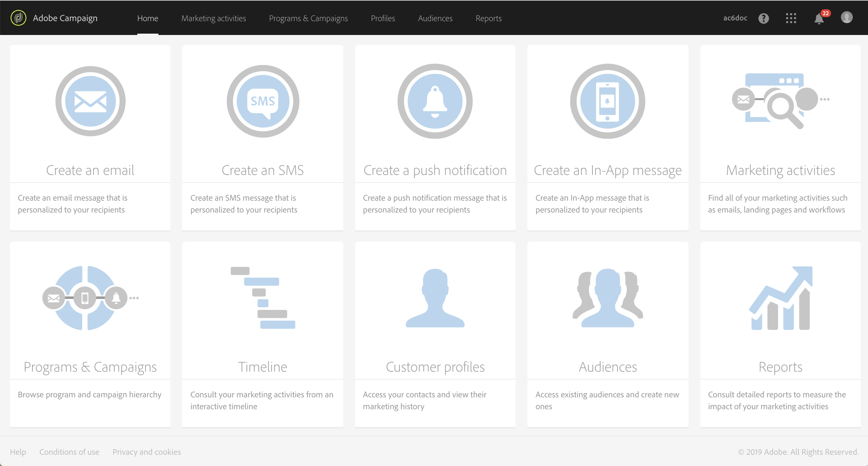Open the notifications bell with 22 badge
This screenshot has width=868, height=466.
click(819, 18)
